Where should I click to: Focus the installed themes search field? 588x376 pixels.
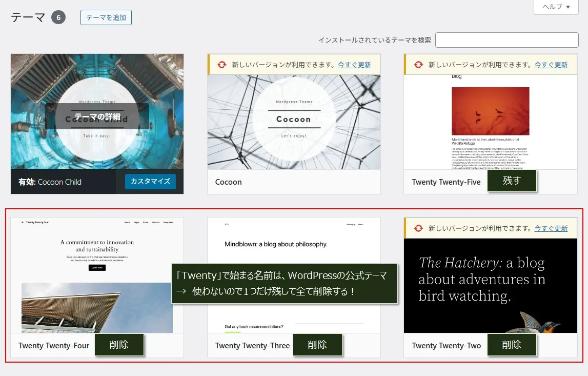click(x=506, y=40)
